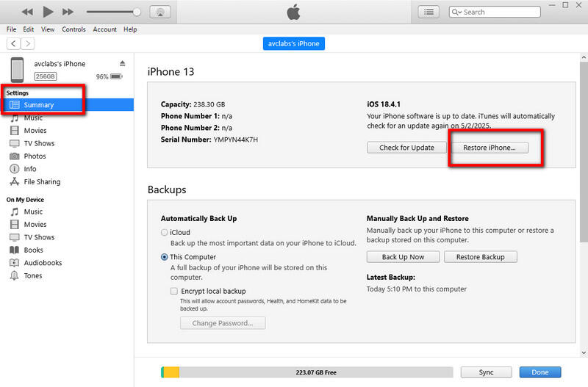Screen dimensions: 588x387
Task: Open Music icon under On My Device
Action: [14, 211]
